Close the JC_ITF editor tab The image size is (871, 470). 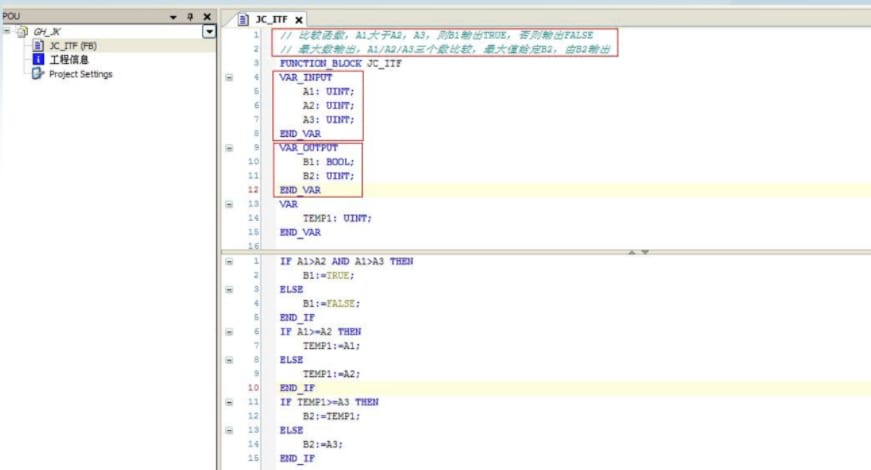point(299,20)
